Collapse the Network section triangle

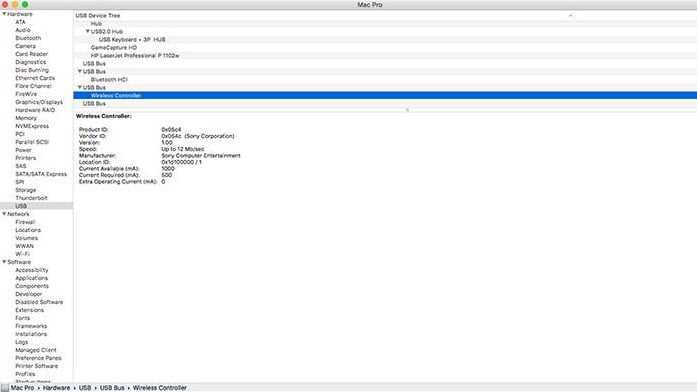click(x=4, y=214)
